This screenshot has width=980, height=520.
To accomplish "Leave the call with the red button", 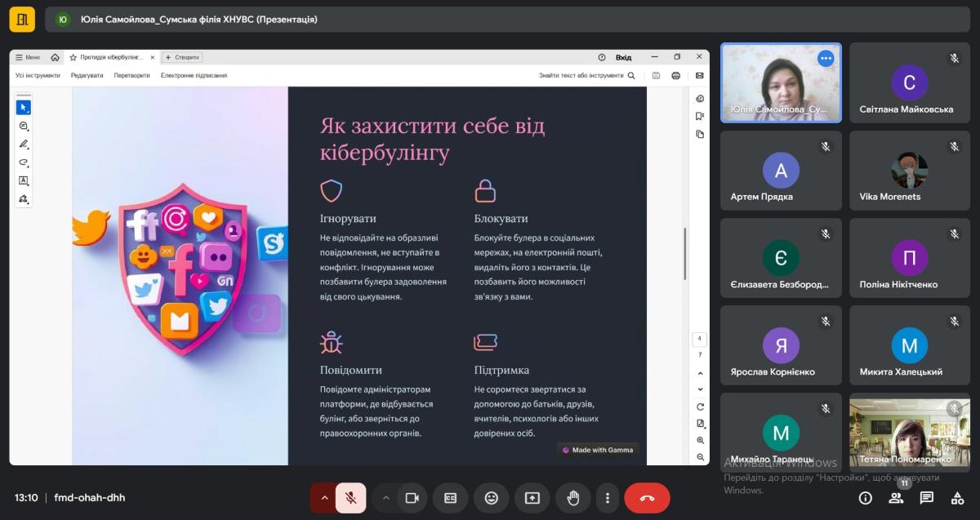I will (647, 498).
